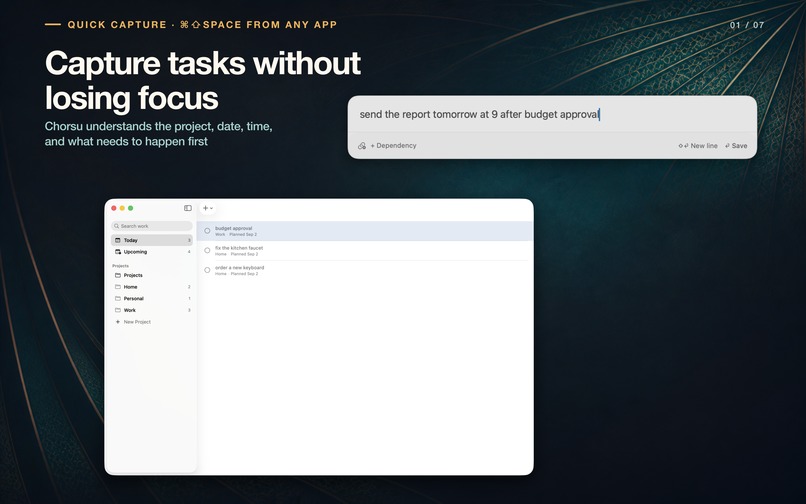Open the add task plus dropdown
806x504 pixels.
tap(208, 208)
